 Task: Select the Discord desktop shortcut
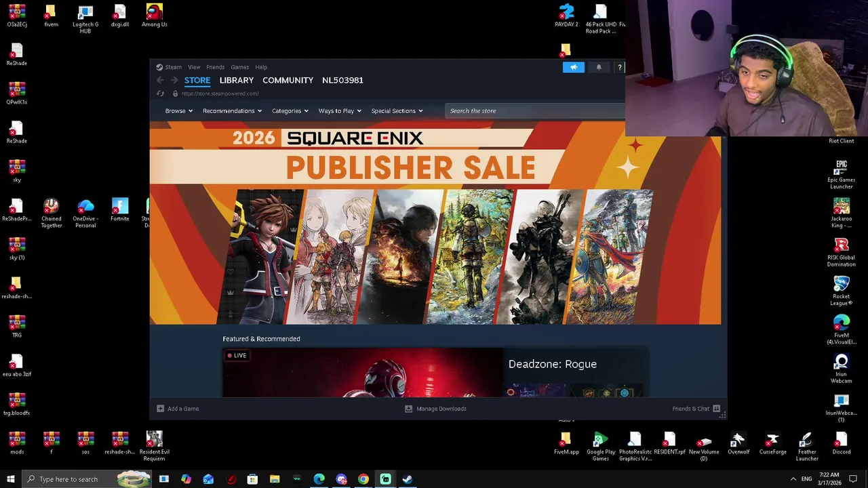[x=841, y=443]
